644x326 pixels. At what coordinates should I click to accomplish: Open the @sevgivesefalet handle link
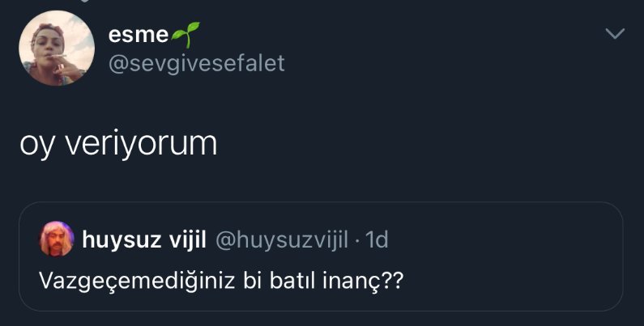point(196,63)
